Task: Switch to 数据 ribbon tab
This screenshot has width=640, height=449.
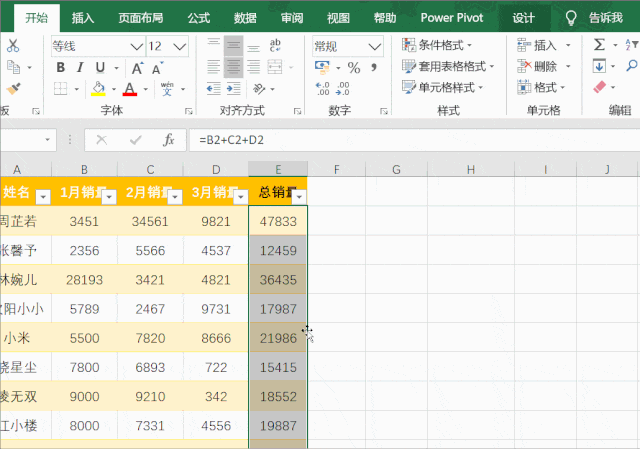Action: pyautogui.click(x=245, y=18)
